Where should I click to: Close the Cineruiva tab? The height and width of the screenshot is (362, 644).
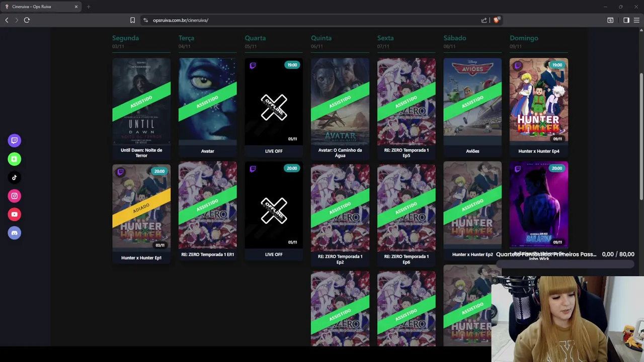coord(76,7)
